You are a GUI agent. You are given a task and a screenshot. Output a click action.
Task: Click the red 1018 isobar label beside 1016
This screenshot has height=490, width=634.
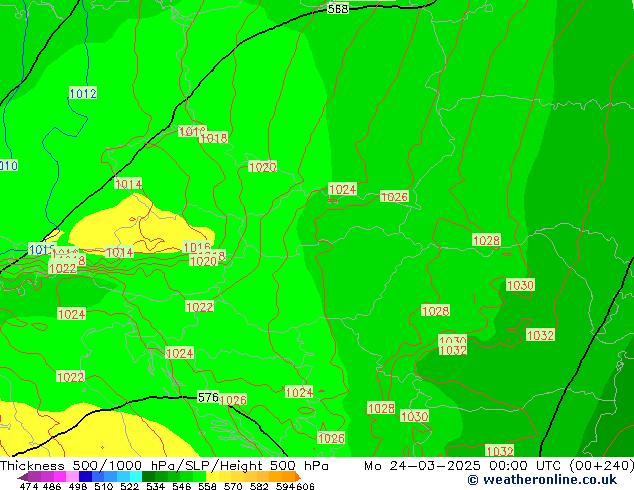pos(213,138)
